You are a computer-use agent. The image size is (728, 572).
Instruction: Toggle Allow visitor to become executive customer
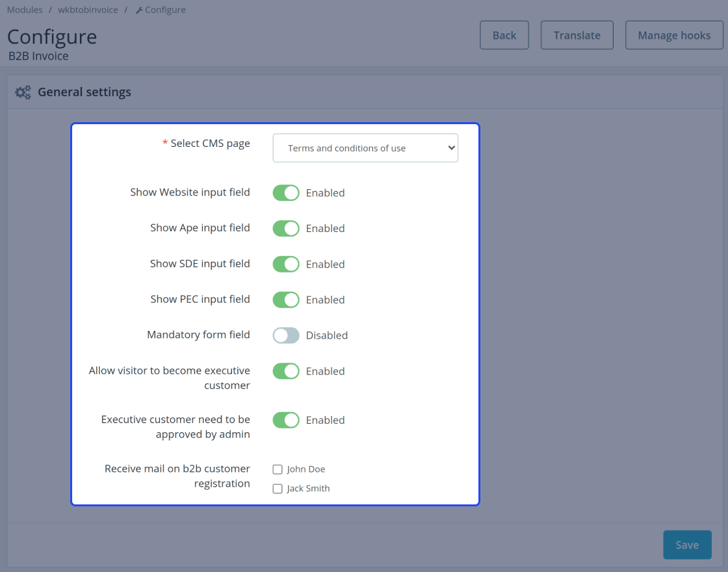pos(286,371)
